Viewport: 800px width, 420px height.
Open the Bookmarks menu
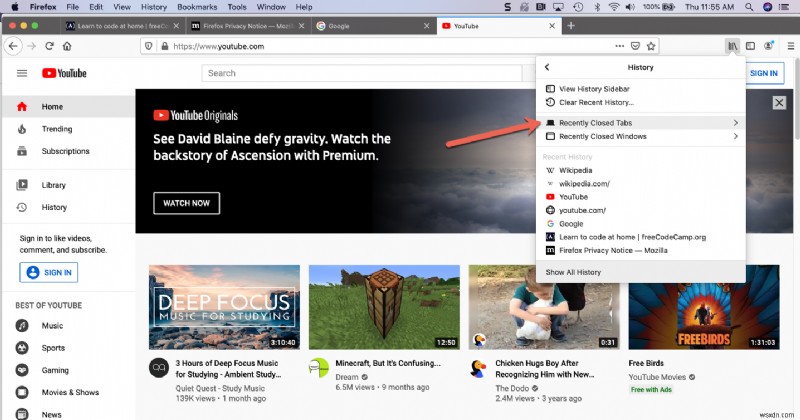(x=197, y=7)
